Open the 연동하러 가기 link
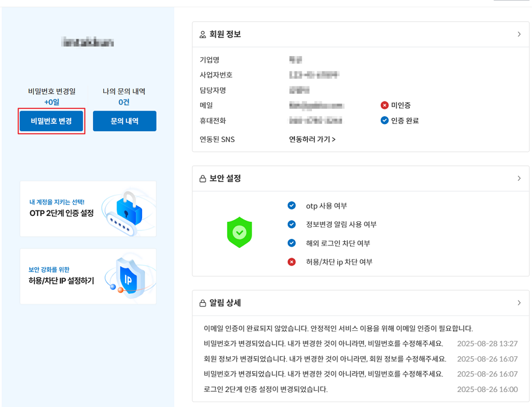Image resolution: width=532 pixels, height=407 pixels. pyautogui.click(x=312, y=139)
